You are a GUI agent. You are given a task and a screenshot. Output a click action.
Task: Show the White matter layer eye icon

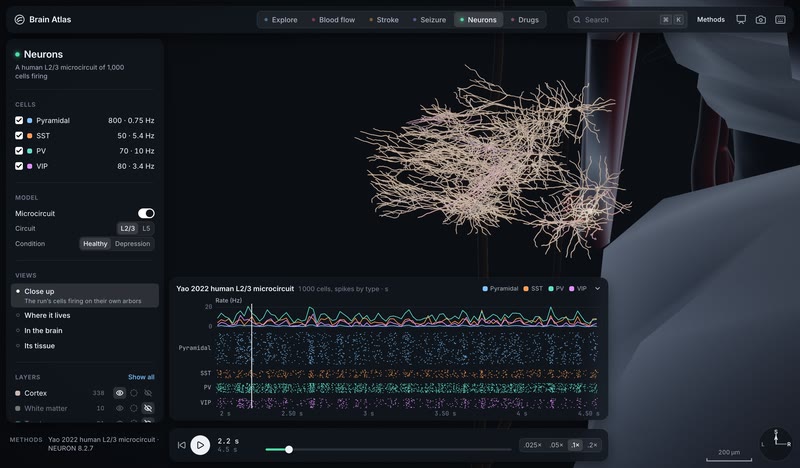(119, 408)
